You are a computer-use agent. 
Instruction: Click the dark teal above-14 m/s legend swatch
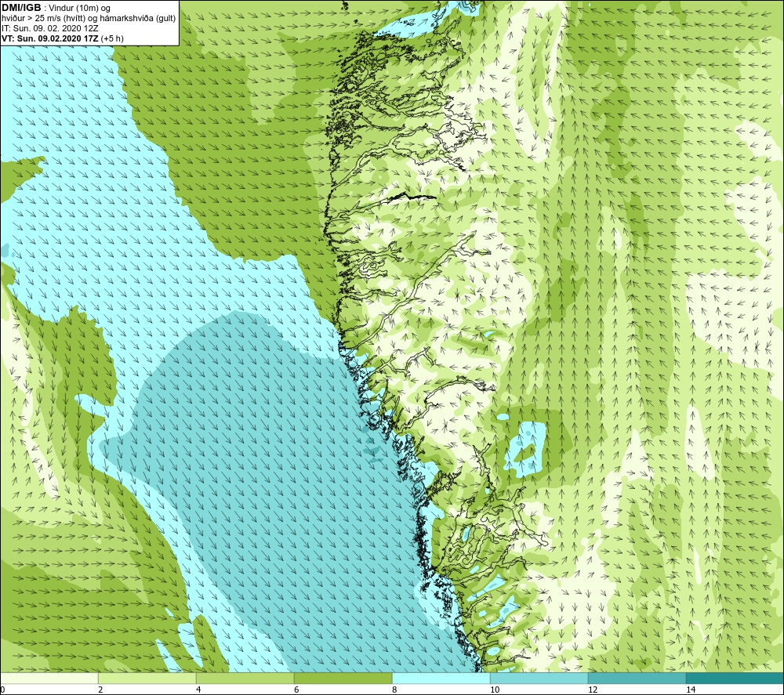tap(735, 679)
